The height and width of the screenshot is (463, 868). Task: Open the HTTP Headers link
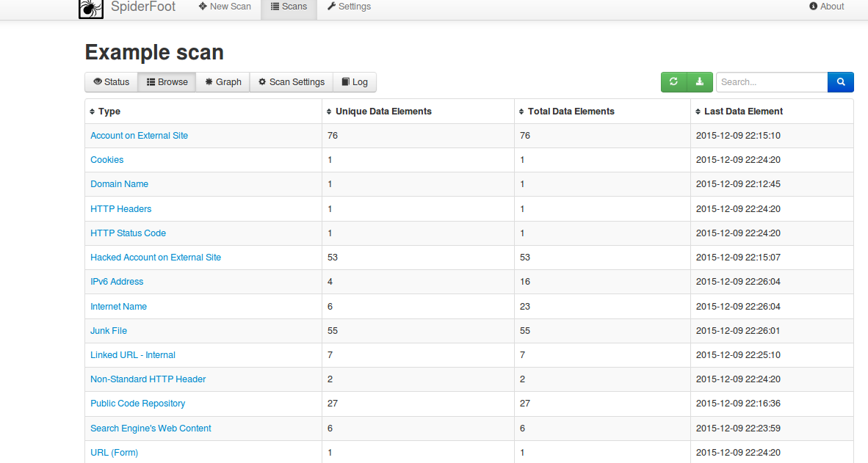[x=120, y=209]
